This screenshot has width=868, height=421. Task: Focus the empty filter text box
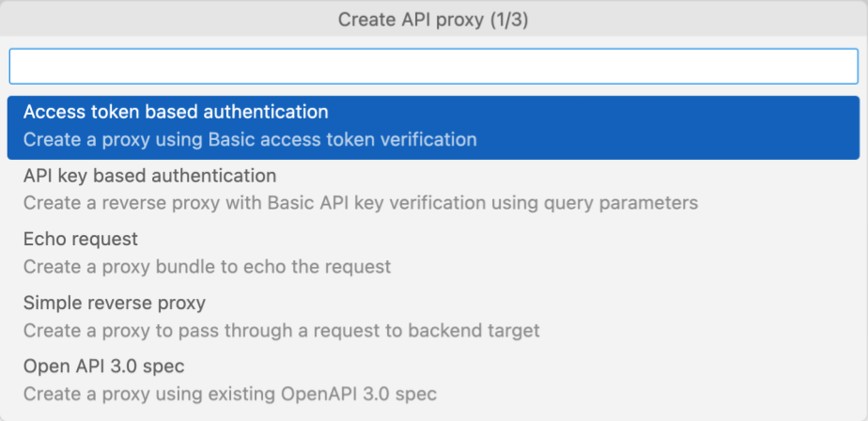pos(433,66)
